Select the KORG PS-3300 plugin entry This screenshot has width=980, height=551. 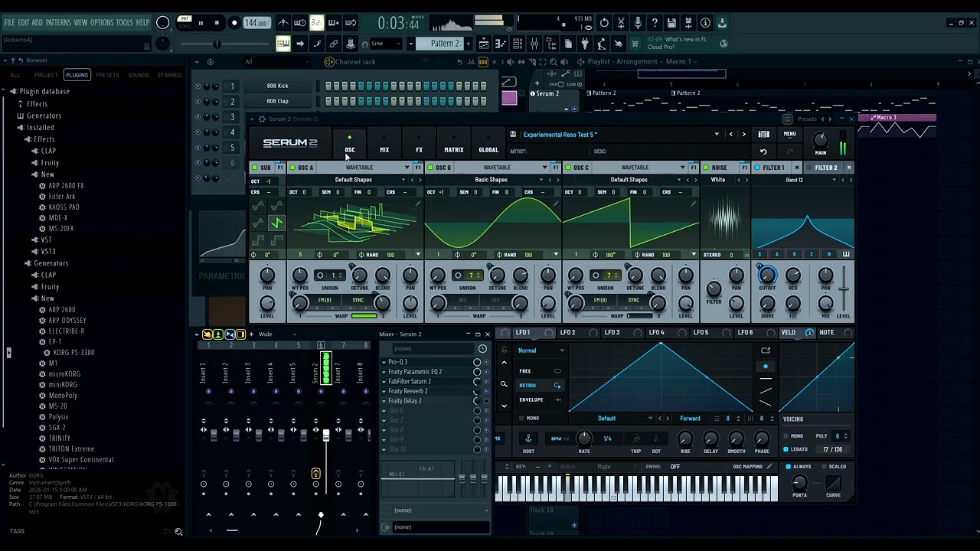click(x=73, y=353)
